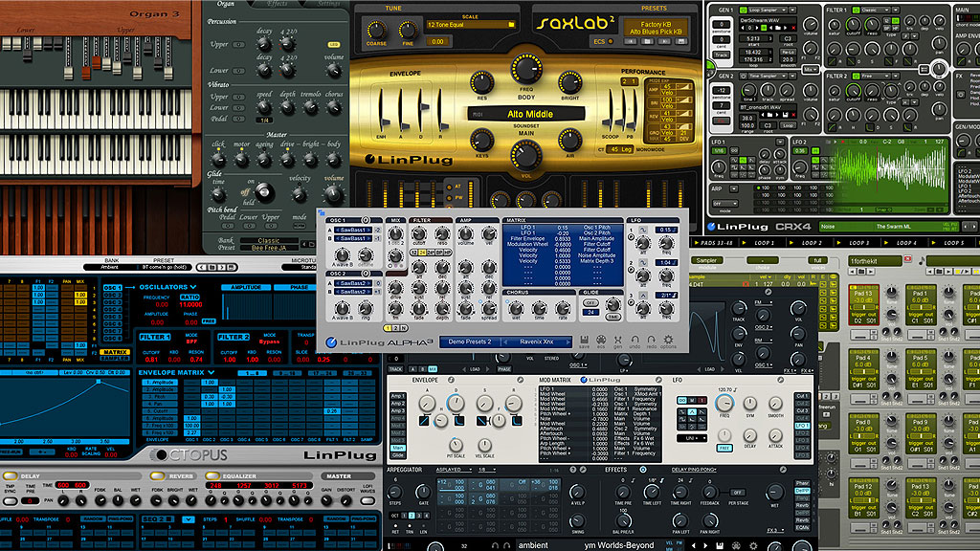Toggle the PER STAGE OFF switch
980x551 pixels.
(738, 493)
